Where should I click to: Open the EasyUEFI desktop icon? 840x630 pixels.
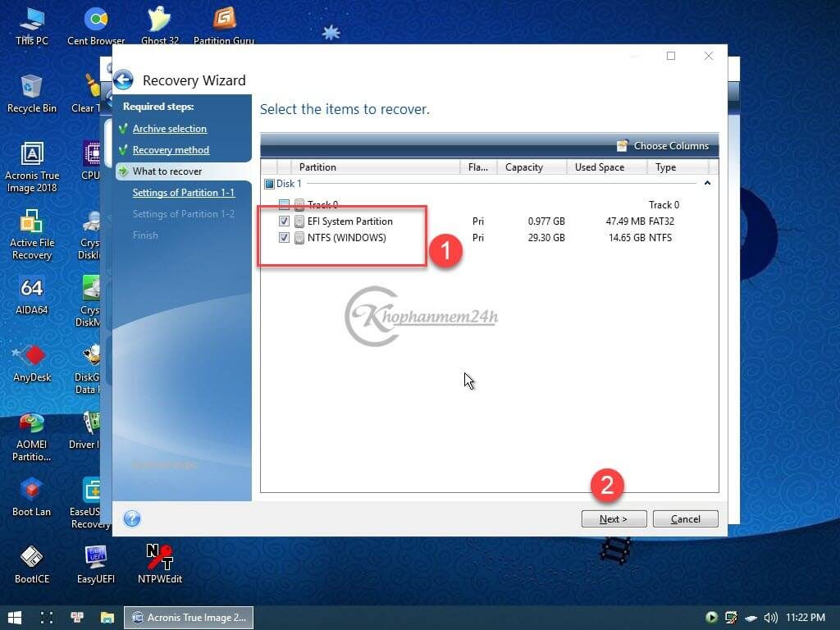click(96, 564)
